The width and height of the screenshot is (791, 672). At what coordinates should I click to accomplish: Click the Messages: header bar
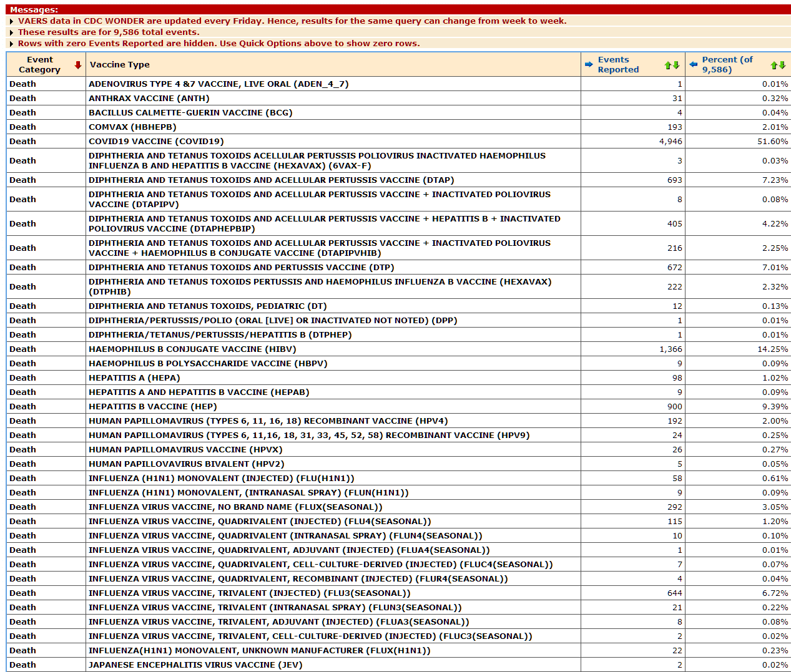point(398,9)
